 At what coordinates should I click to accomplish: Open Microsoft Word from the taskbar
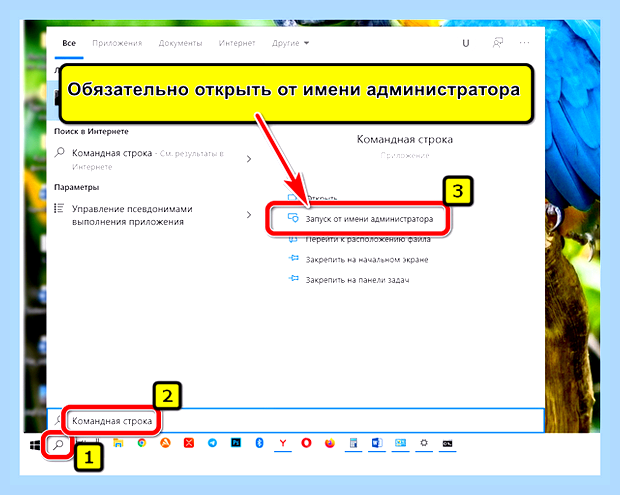coord(377,443)
